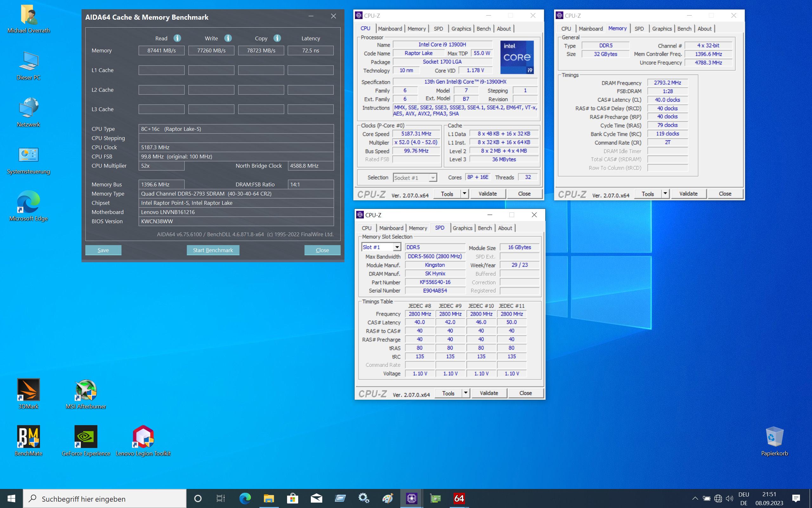Open SPD tab in CPU-Z Memory window
The height and width of the screenshot is (508, 812).
tap(639, 29)
